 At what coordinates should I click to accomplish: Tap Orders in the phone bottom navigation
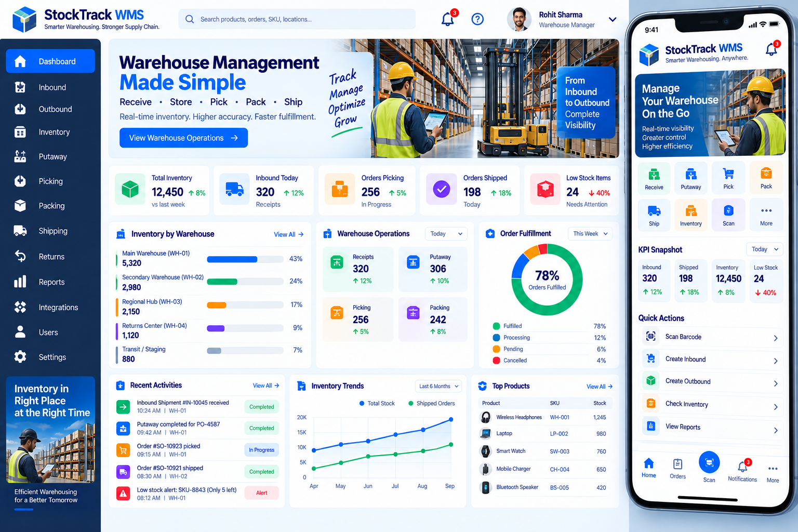pyautogui.click(x=677, y=469)
